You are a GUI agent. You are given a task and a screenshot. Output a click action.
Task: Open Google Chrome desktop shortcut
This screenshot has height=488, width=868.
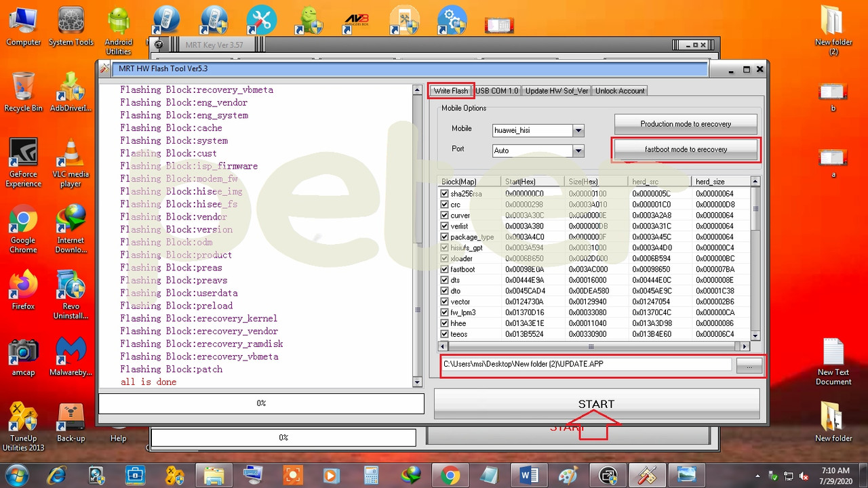pyautogui.click(x=23, y=229)
